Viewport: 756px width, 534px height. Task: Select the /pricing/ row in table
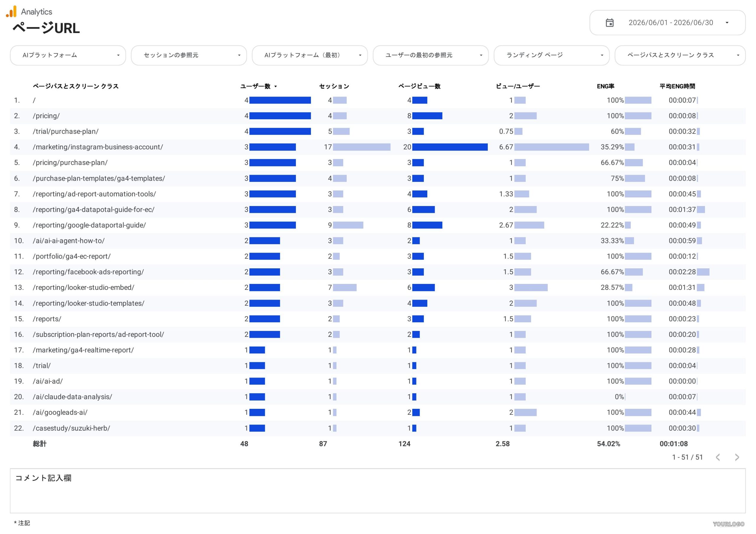[x=378, y=116]
